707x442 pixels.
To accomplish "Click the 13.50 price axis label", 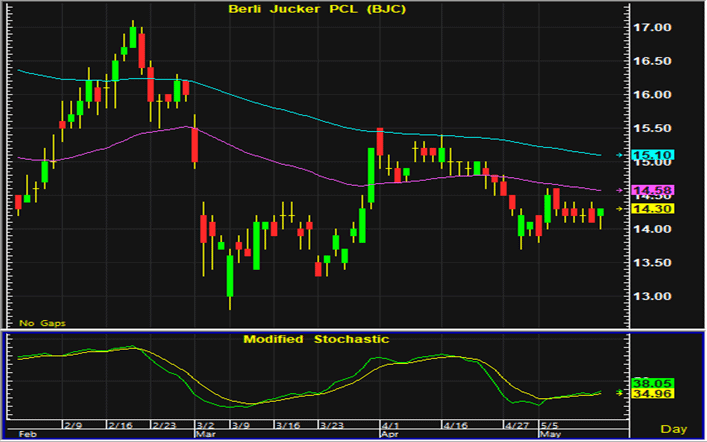I will [652, 263].
